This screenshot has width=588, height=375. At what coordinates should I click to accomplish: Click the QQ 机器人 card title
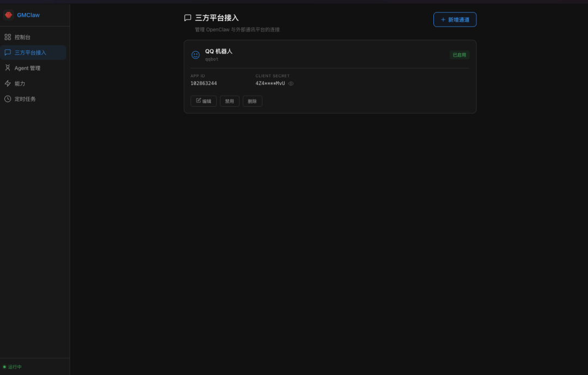(x=219, y=51)
